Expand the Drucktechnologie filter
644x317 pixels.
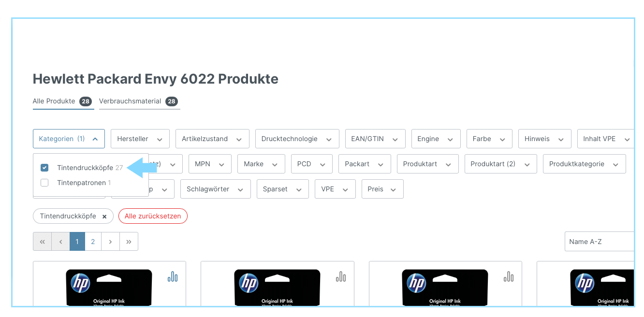[x=297, y=139]
